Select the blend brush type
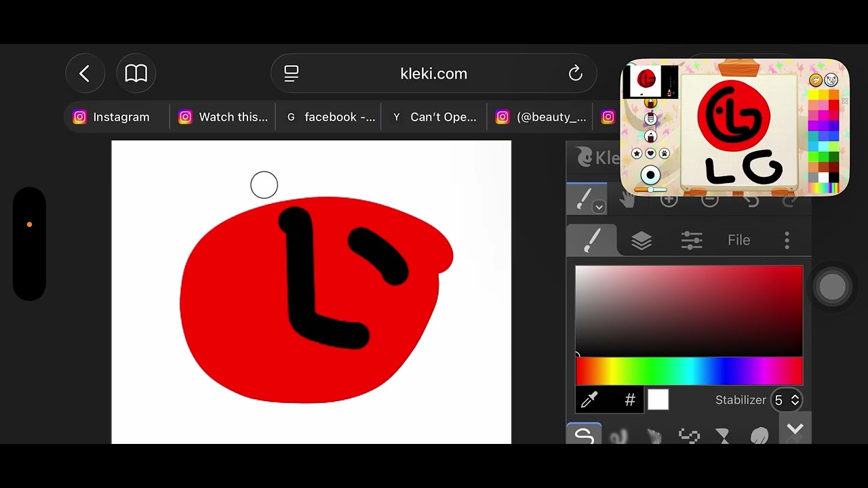The width and height of the screenshot is (868, 488). (x=618, y=436)
